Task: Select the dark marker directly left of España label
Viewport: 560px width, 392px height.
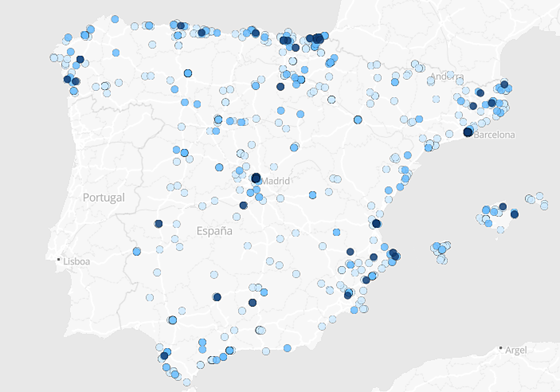Action: click(158, 224)
